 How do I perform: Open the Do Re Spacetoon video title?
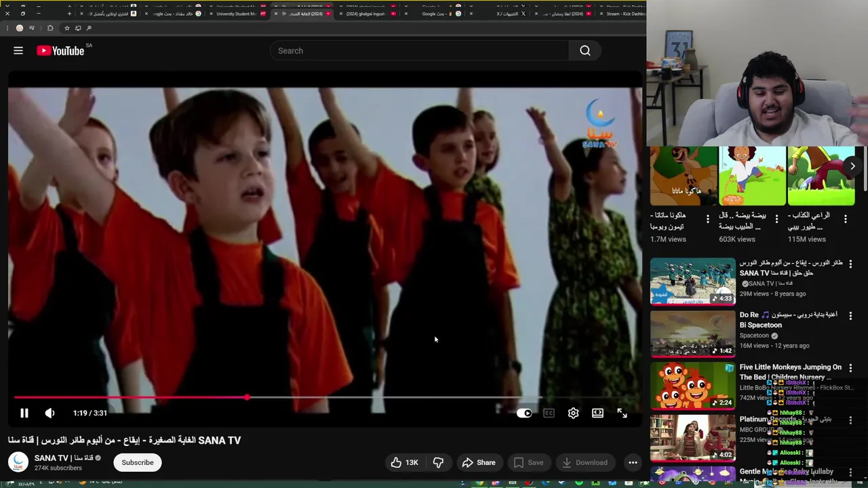click(788, 320)
